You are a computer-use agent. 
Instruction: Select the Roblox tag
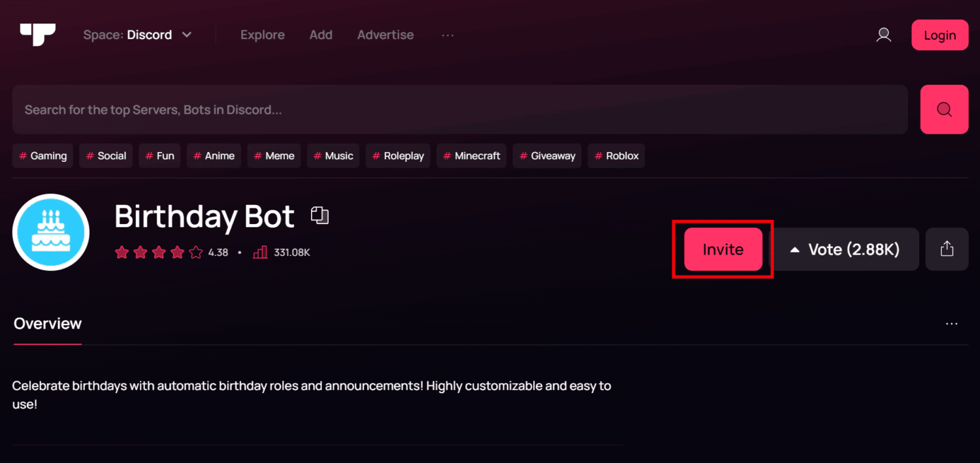616,156
